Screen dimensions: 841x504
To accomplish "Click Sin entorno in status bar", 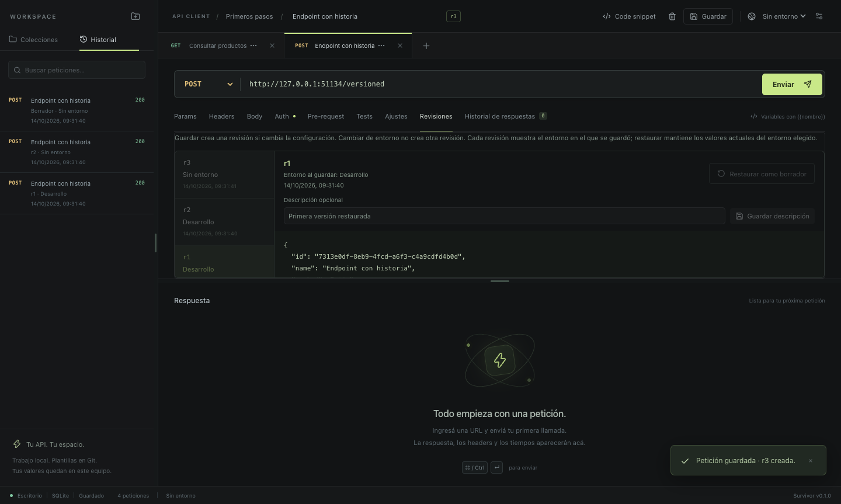I will tap(180, 496).
